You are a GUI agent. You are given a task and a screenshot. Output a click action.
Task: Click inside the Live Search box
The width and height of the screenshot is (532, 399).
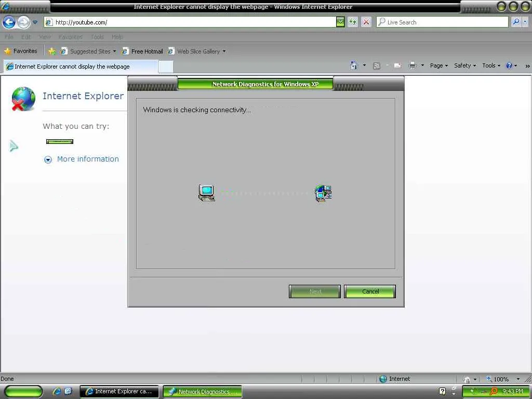coord(443,22)
